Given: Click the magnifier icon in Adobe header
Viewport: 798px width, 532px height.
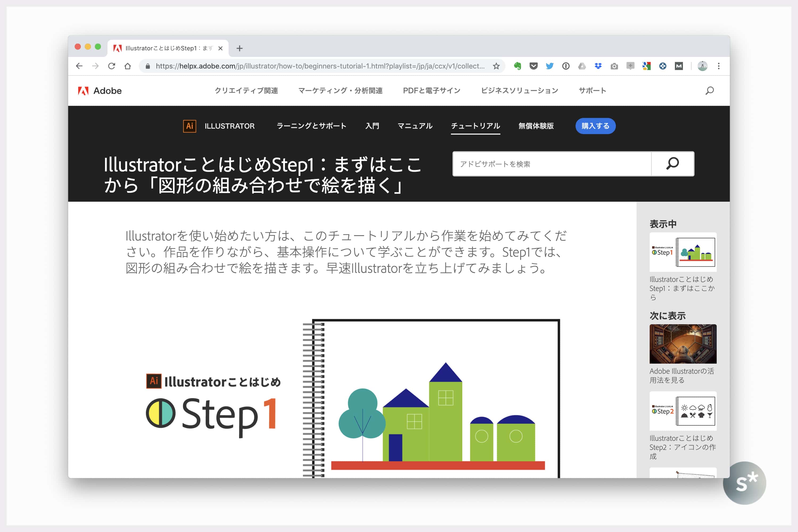Looking at the screenshot, I should click(x=709, y=91).
